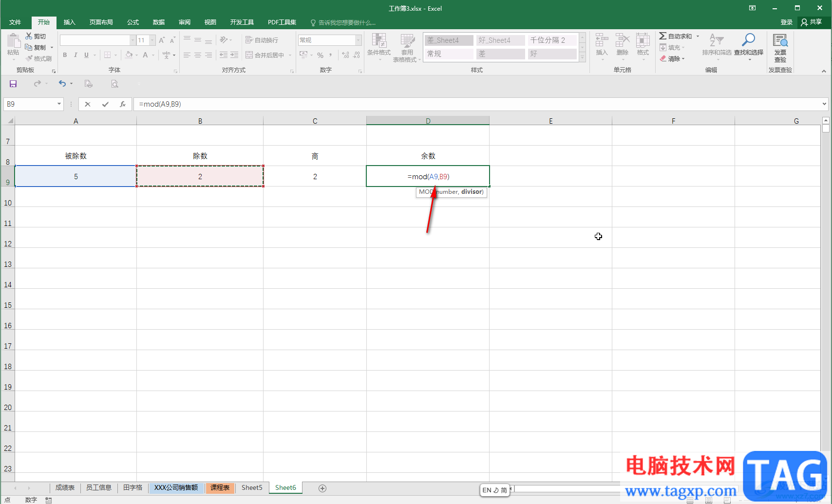Increase font size with the large A
Image resolution: width=832 pixels, height=504 pixels.
[x=162, y=40]
